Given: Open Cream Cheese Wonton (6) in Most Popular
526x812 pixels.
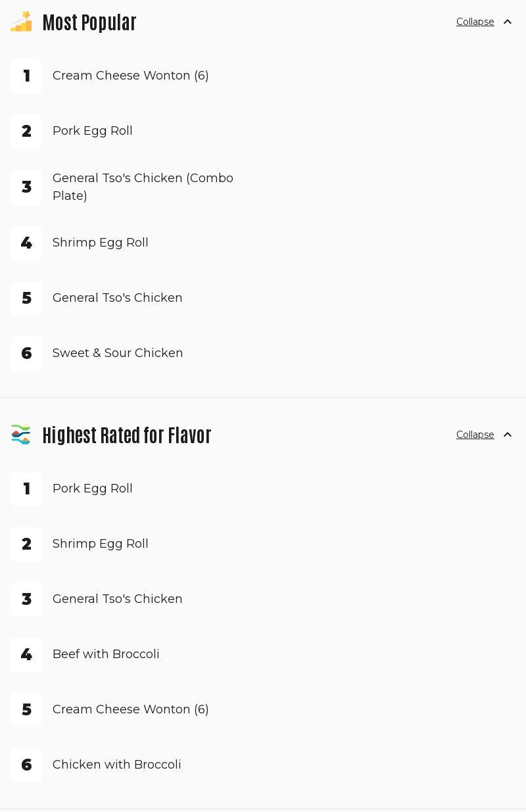Looking at the screenshot, I should [x=130, y=76].
